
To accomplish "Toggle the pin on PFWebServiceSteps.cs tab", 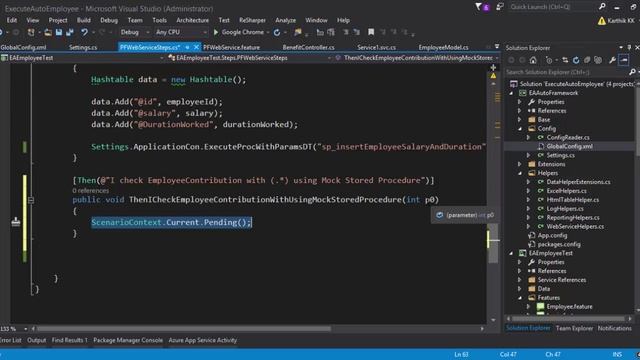I will (187, 47).
